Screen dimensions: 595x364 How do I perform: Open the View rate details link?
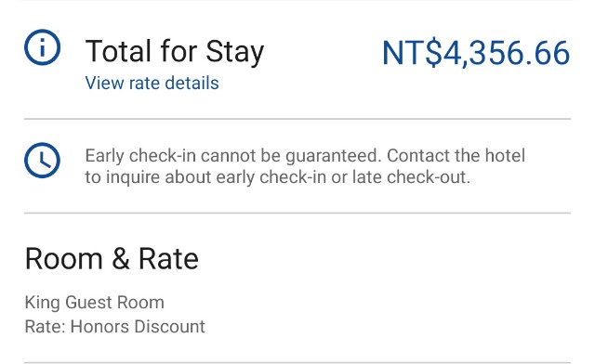[x=152, y=83]
